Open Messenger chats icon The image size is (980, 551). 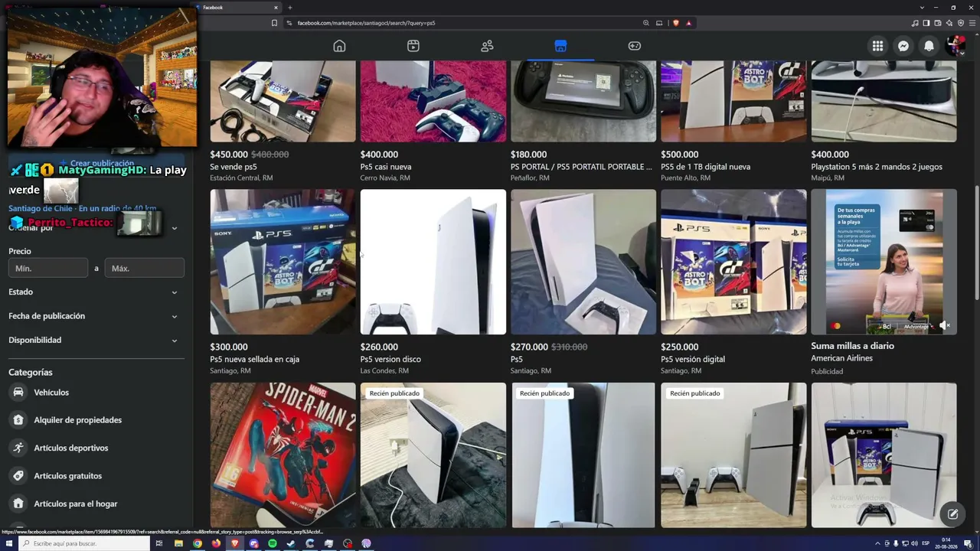click(x=903, y=46)
